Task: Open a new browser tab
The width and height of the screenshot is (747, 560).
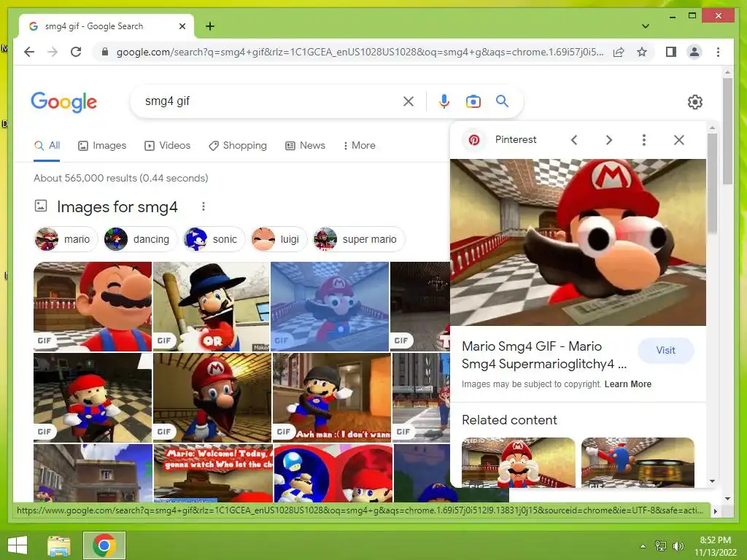Action: (209, 26)
